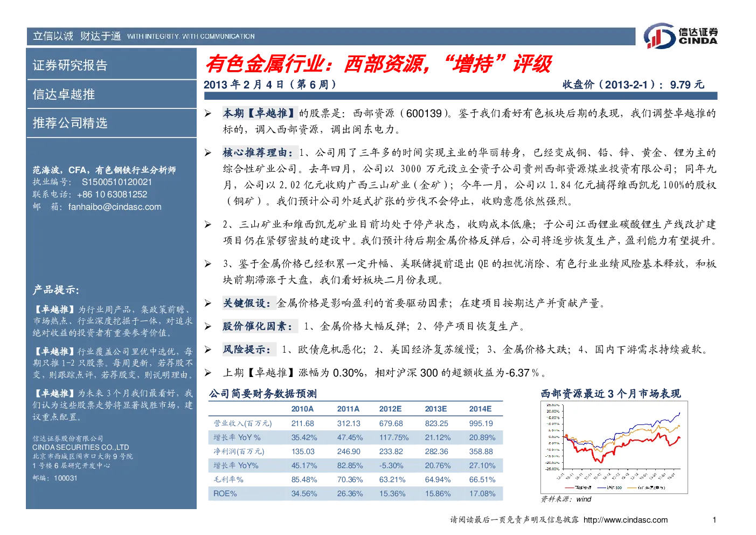This screenshot has width=756, height=535.
Task: Click the ROE cell '34.56%'
Action: [x=304, y=493]
